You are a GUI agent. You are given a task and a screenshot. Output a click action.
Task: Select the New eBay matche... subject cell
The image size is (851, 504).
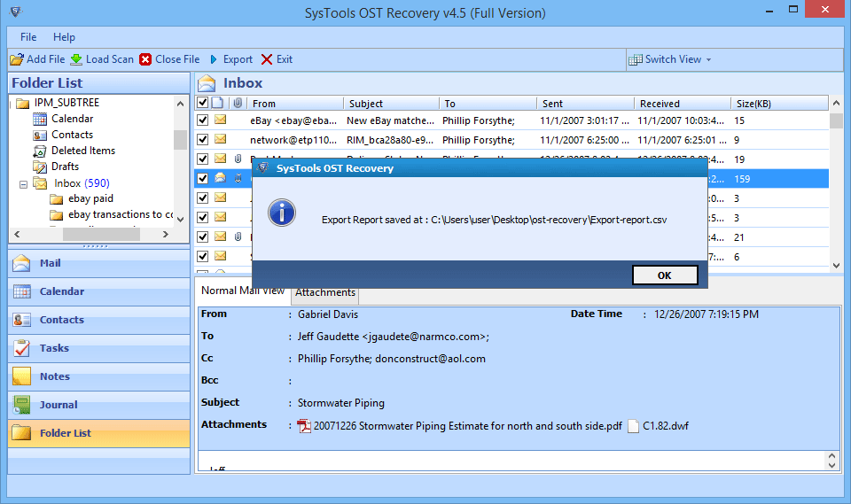(x=390, y=120)
